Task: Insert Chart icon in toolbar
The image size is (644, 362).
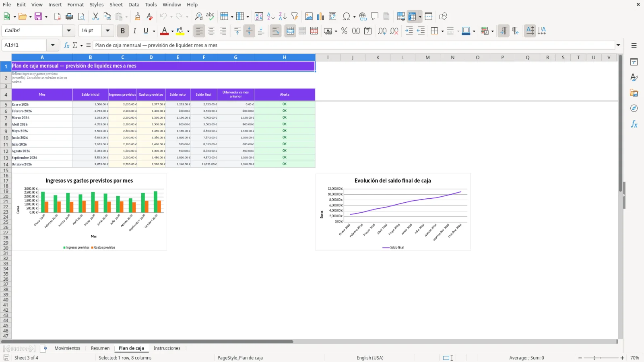Action: click(320, 16)
